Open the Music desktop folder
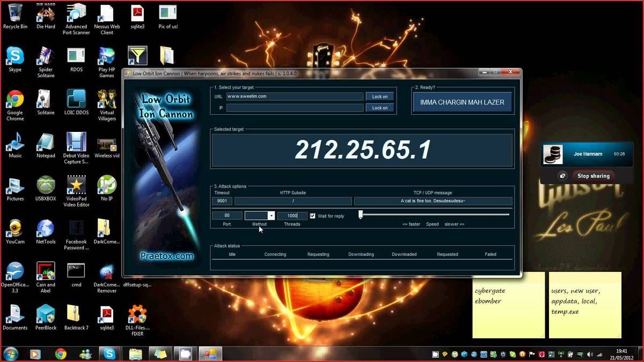This screenshot has width=644, height=362. point(15,145)
